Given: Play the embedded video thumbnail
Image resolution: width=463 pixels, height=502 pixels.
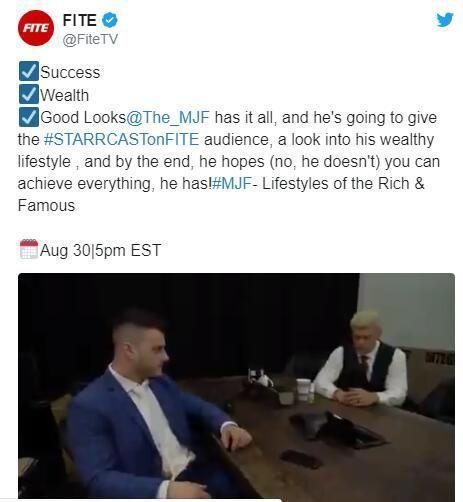Looking at the screenshot, I should (x=236, y=386).
